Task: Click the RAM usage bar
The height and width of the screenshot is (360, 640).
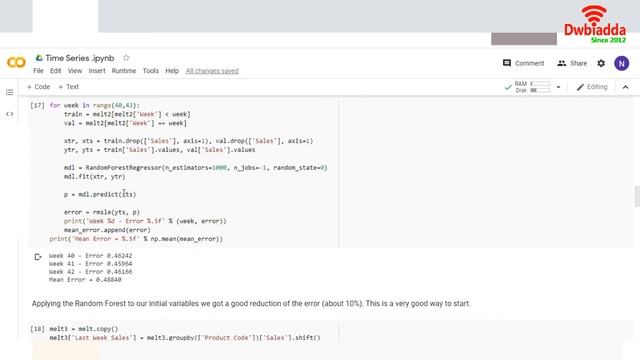Action: [540, 84]
